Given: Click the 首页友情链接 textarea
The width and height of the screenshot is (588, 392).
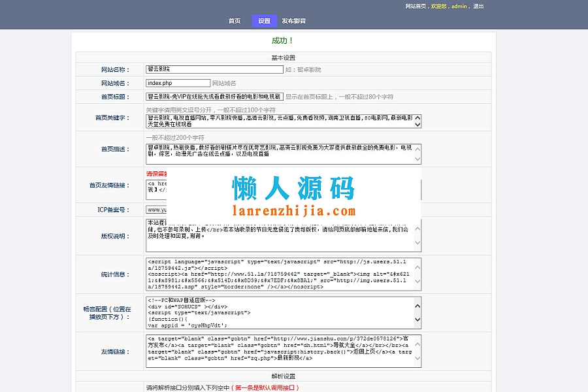Looking at the screenshot, I should (x=156, y=190).
